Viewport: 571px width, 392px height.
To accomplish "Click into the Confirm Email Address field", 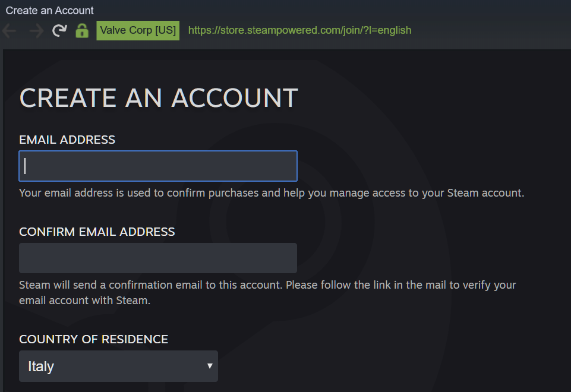I will click(158, 258).
